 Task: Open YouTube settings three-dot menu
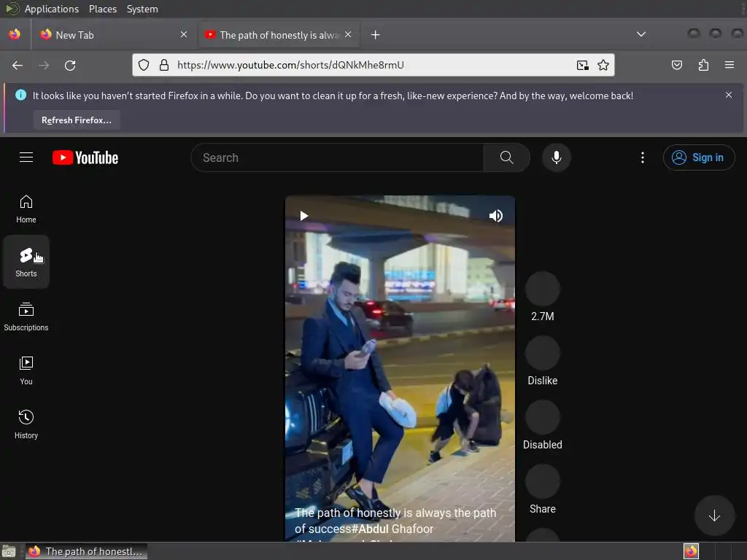coord(642,157)
